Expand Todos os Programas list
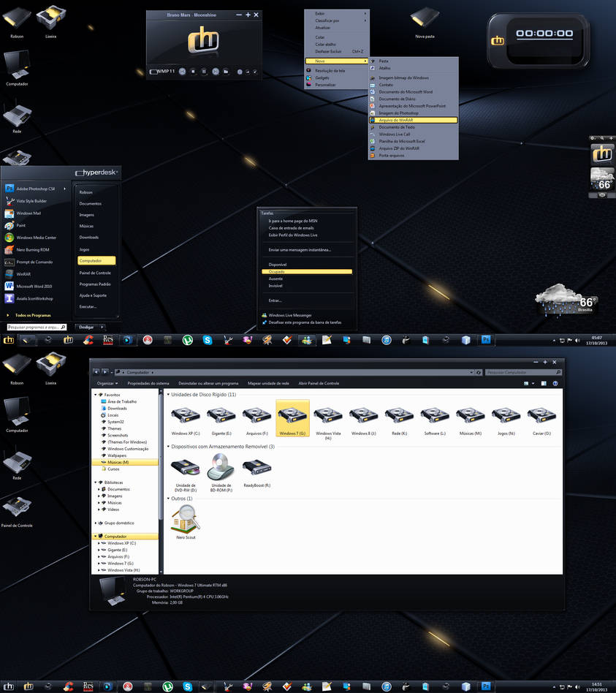The width and height of the screenshot is (616, 693). click(x=33, y=315)
